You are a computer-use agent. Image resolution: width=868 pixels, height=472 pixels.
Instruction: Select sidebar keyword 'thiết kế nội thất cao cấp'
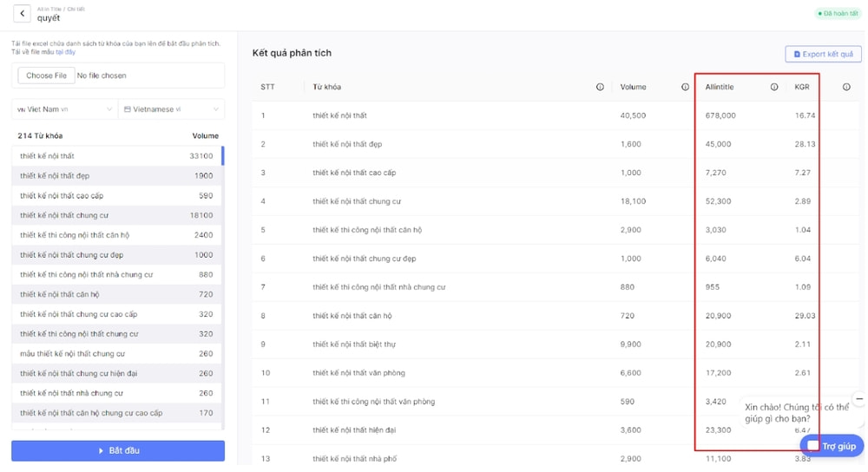tap(116, 196)
